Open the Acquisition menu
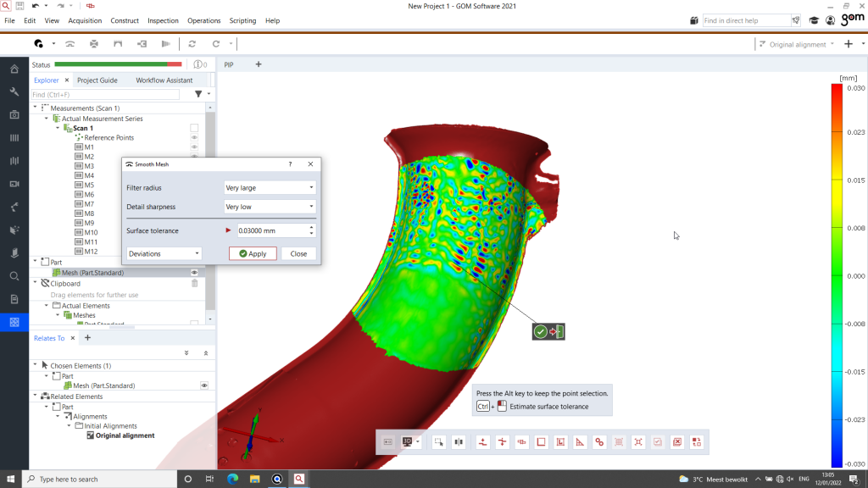Viewport: 868px width, 488px height. click(85, 20)
